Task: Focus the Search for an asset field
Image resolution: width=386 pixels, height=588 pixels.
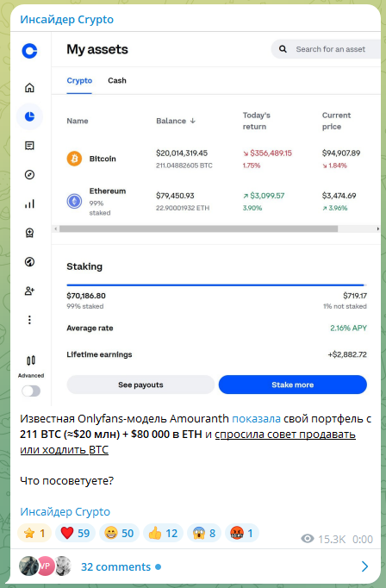Action: 326,49
